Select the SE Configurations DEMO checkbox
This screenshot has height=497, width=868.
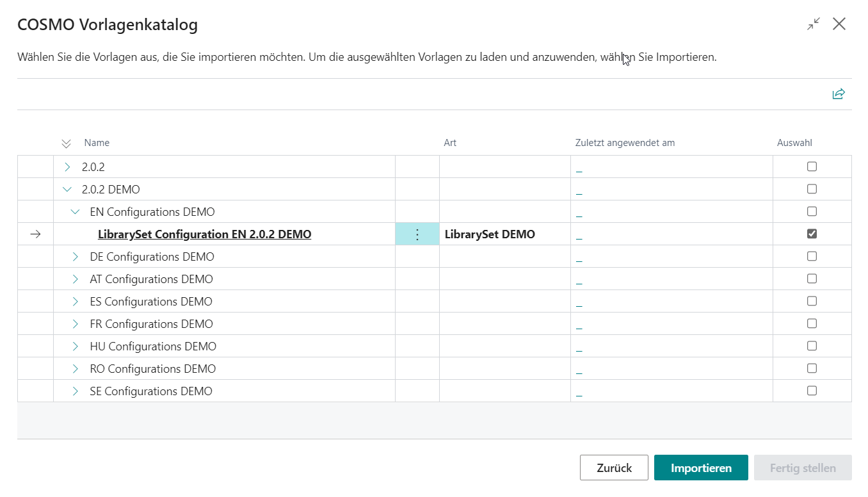click(812, 391)
